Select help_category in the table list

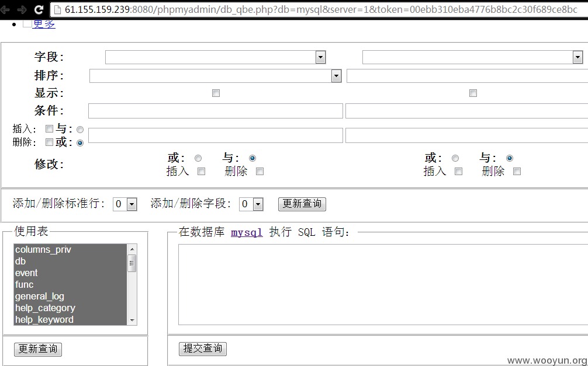(x=71, y=308)
